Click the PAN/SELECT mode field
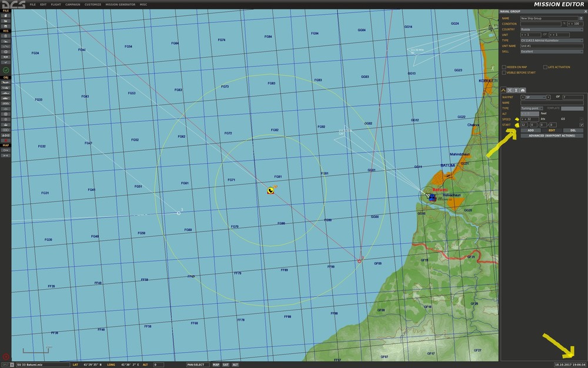Screen dimensions: 588x368 pos(198,364)
